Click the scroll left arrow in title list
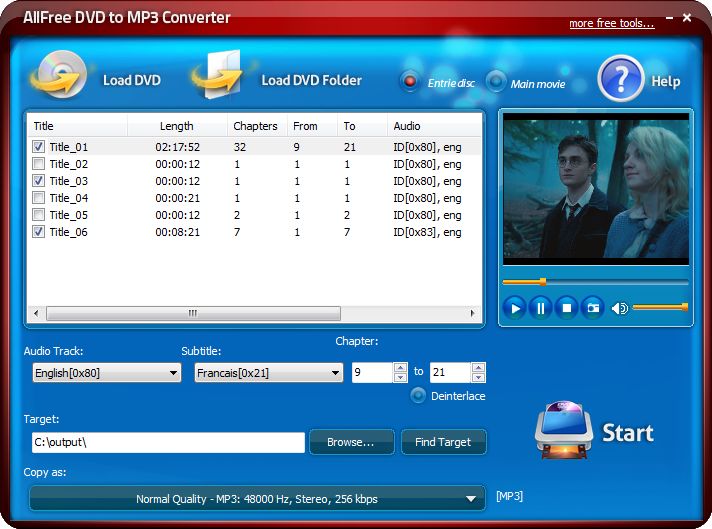The width and height of the screenshot is (712, 529). tap(36, 313)
